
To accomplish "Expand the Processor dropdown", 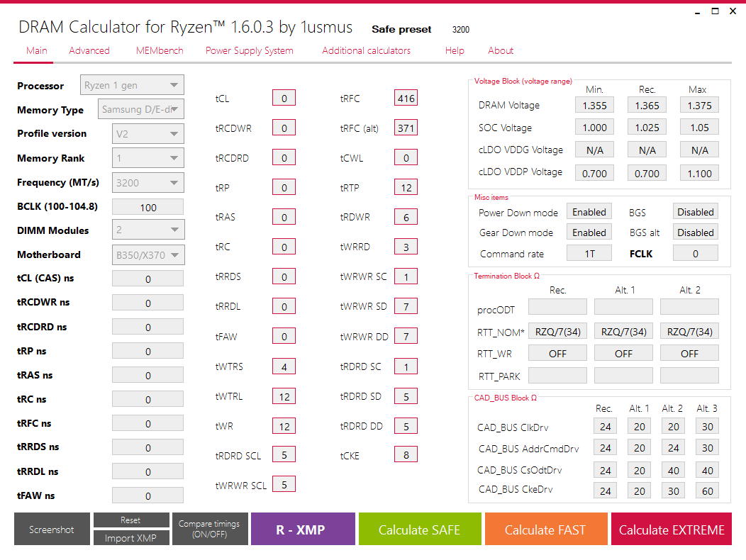I will click(x=133, y=85).
